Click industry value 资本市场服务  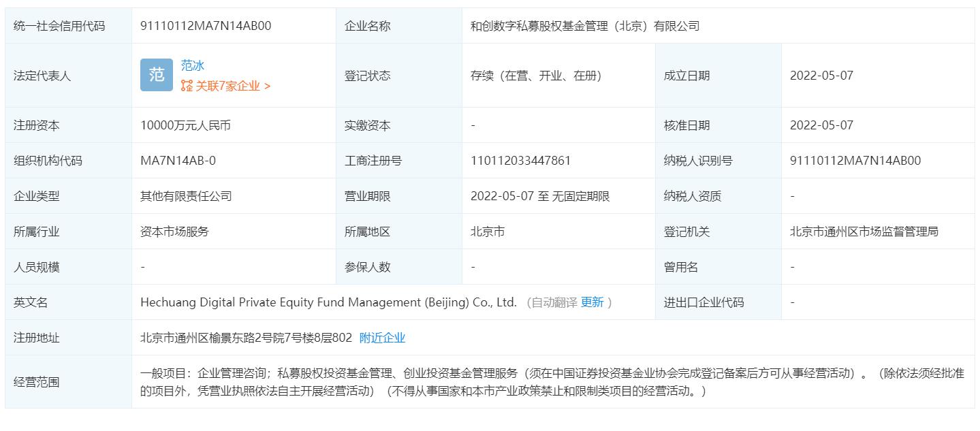[x=174, y=232]
